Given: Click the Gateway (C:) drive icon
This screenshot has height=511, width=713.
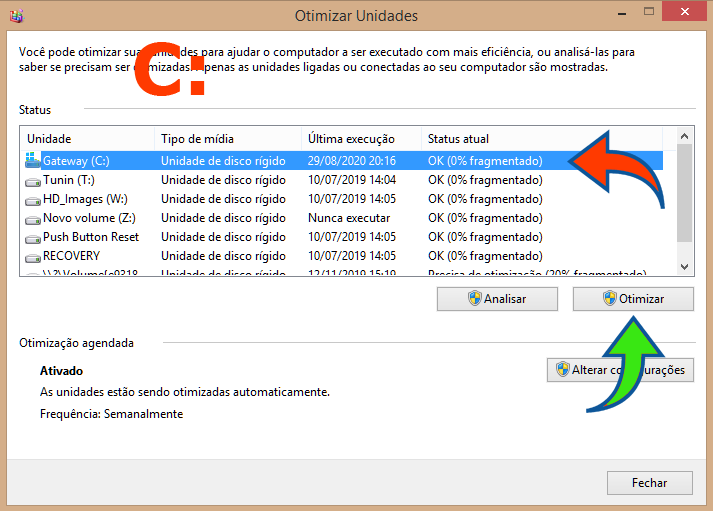Looking at the screenshot, I should click(32, 161).
